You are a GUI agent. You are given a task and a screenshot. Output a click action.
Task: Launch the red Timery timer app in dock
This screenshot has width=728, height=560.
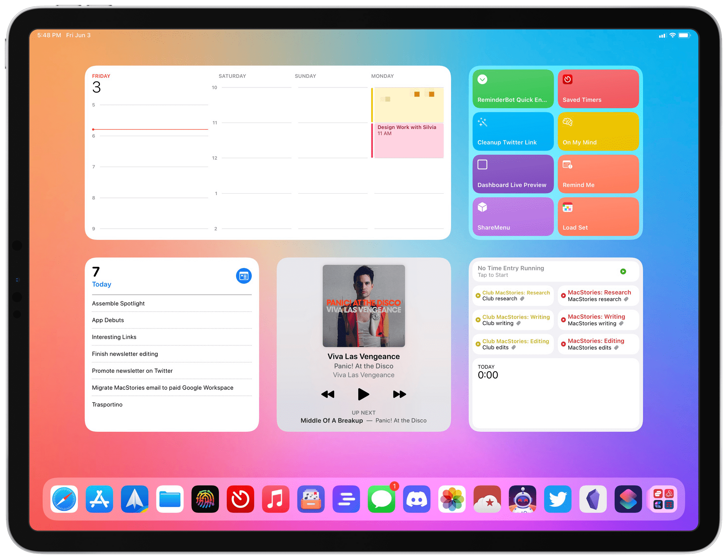click(x=240, y=499)
